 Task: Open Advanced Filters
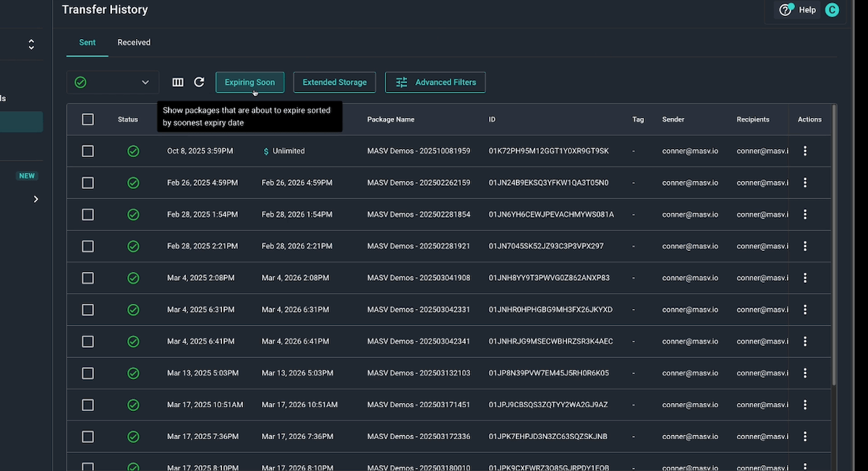[435, 82]
